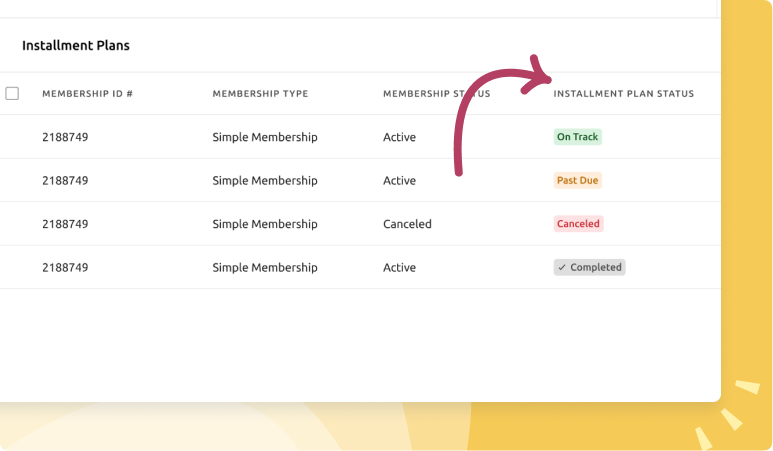Image resolution: width=773 pixels, height=451 pixels.
Task: Click Simple Membership in On Track row
Action: click(x=264, y=137)
